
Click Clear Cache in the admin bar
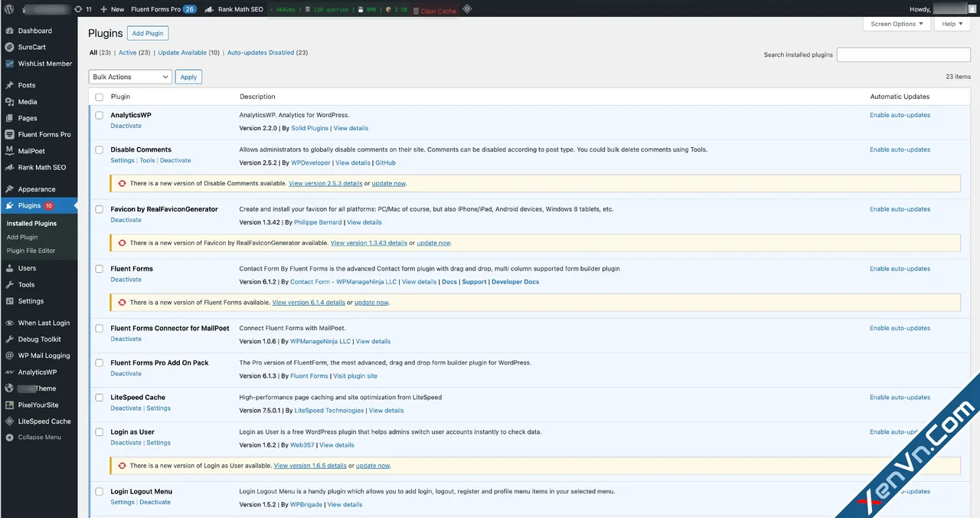434,11
